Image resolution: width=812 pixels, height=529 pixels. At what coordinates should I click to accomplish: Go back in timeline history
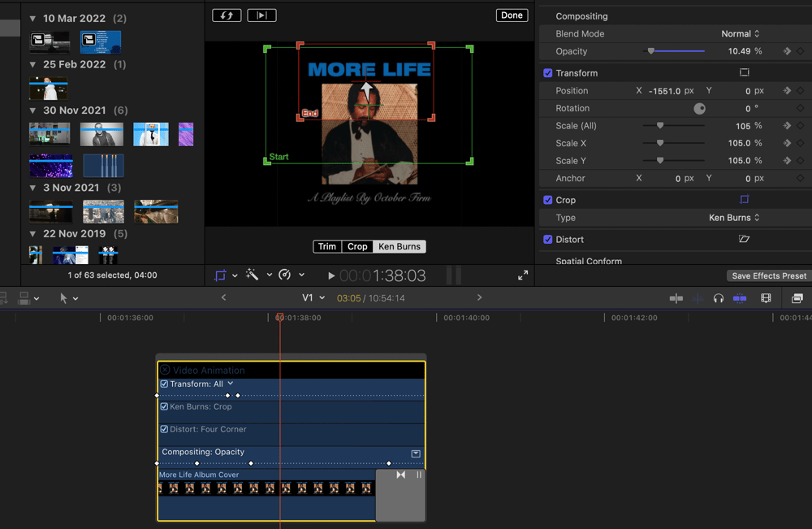tap(224, 297)
